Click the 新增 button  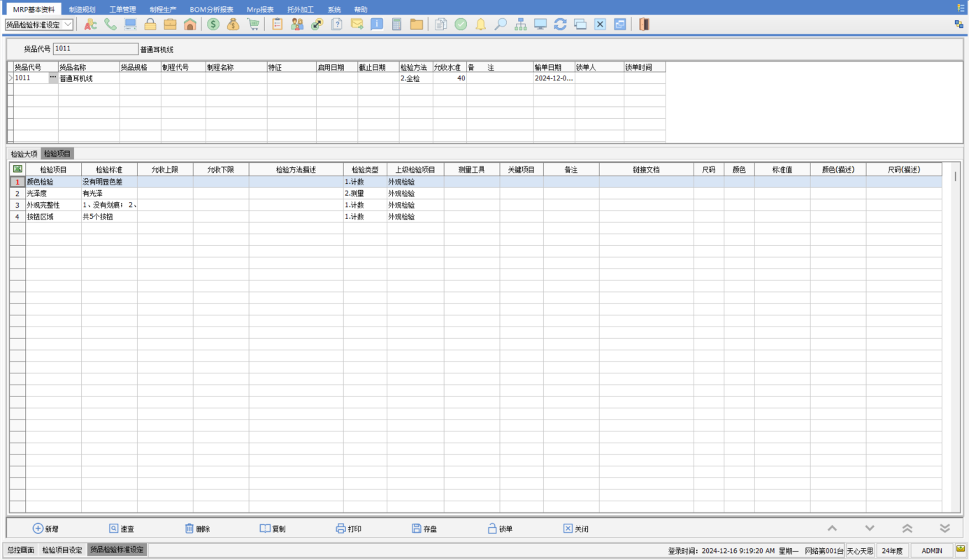45,529
